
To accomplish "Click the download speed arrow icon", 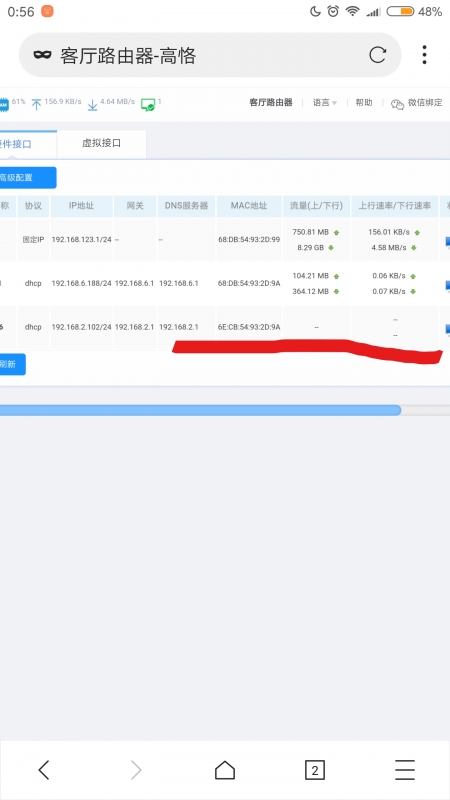I will point(92,105).
